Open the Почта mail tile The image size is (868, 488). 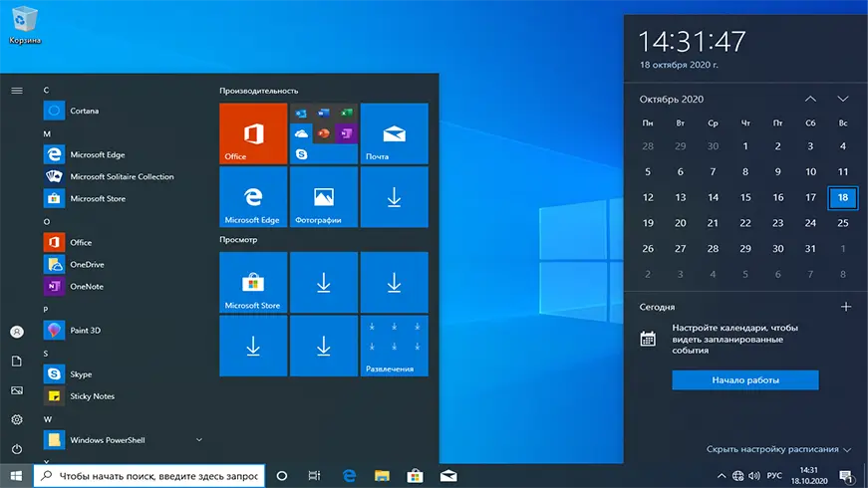coord(395,133)
